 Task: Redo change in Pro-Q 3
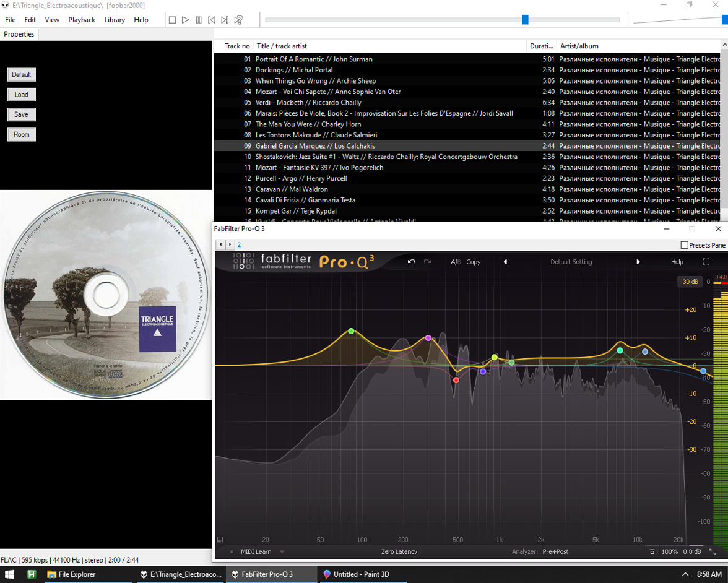pos(427,262)
